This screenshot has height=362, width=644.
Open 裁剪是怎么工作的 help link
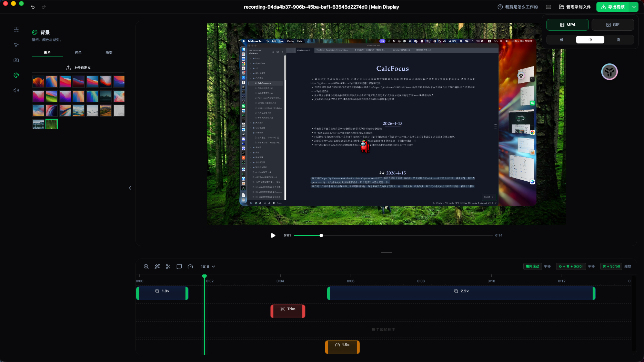click(x=517, y=7)
